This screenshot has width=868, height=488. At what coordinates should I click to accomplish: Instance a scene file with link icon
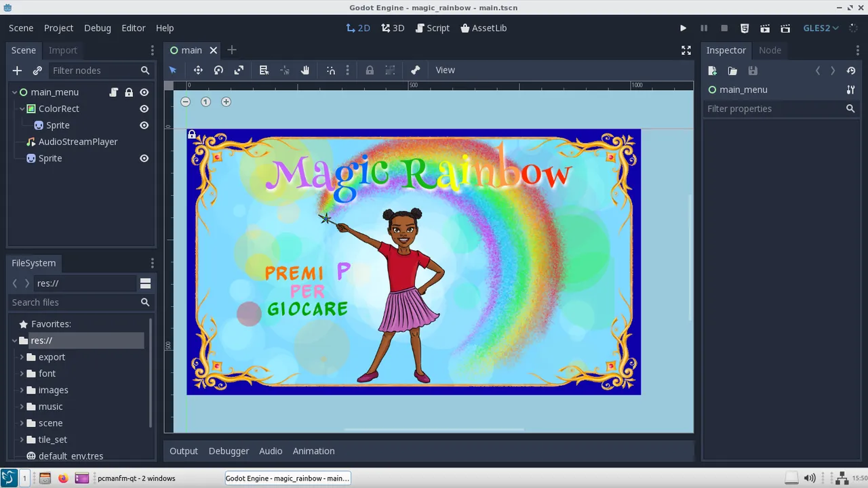[x=37, y=70]
